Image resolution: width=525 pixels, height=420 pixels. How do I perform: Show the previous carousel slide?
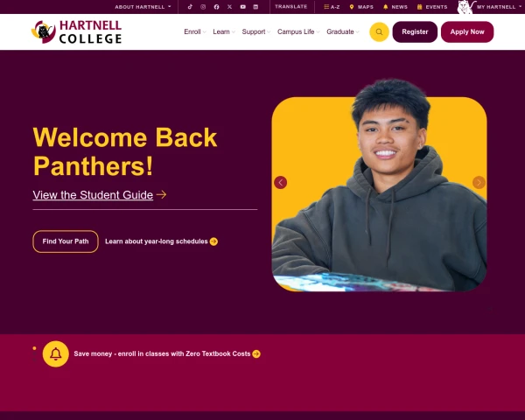281,183
